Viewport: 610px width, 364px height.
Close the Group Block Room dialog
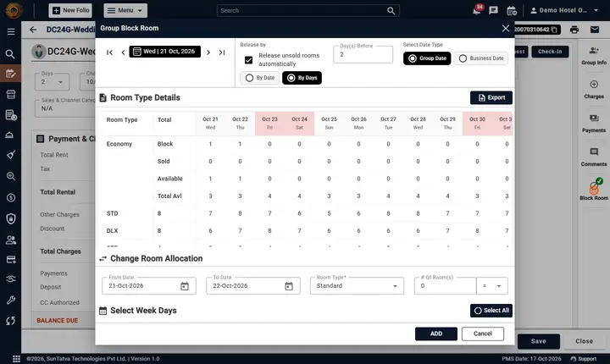[505, 29]
